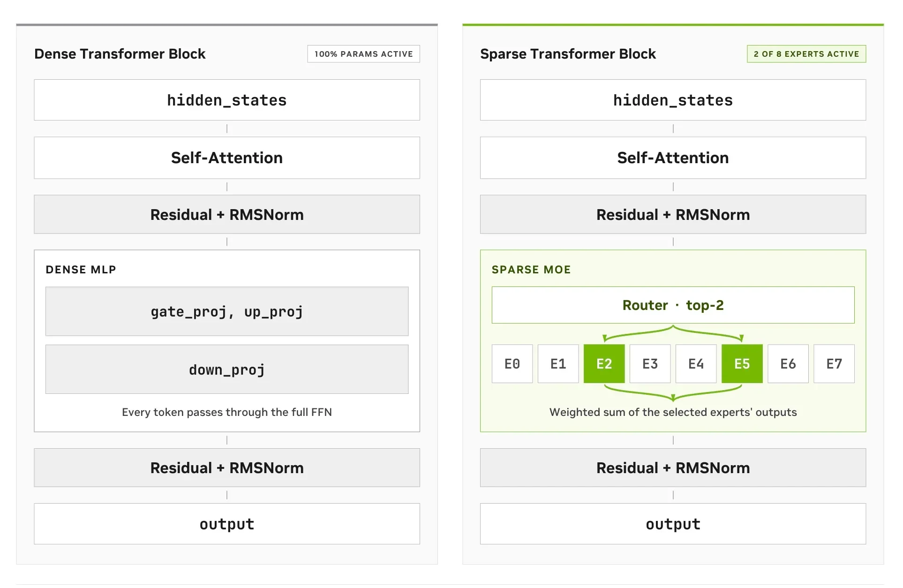
Task: Click the output box in Dense block
Action: [227, 524]
